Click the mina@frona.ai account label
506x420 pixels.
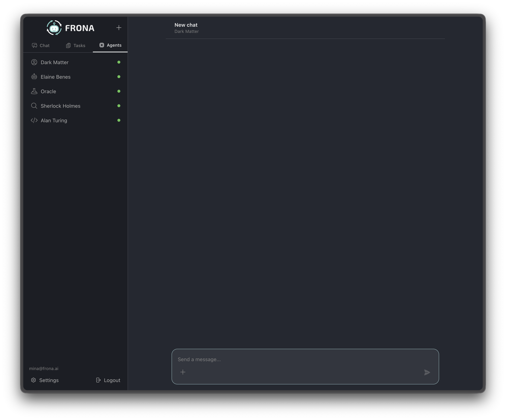pos(43,368)
